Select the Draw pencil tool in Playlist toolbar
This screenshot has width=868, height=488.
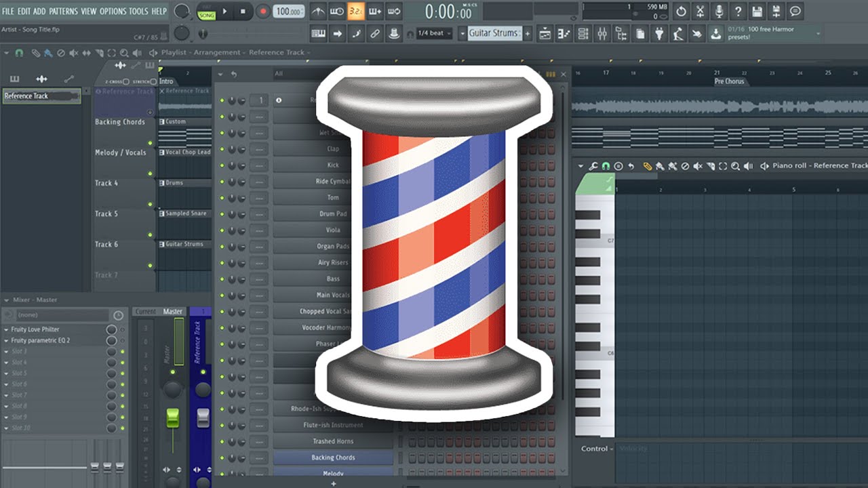(35, 53)
